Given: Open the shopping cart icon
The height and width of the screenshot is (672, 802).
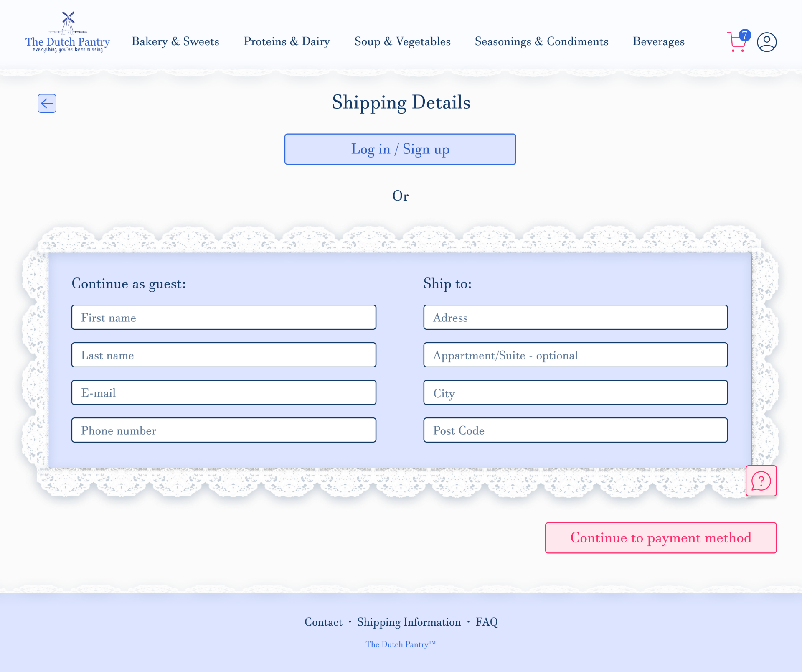Looking at the screenshot, I should tap(737, 42).
